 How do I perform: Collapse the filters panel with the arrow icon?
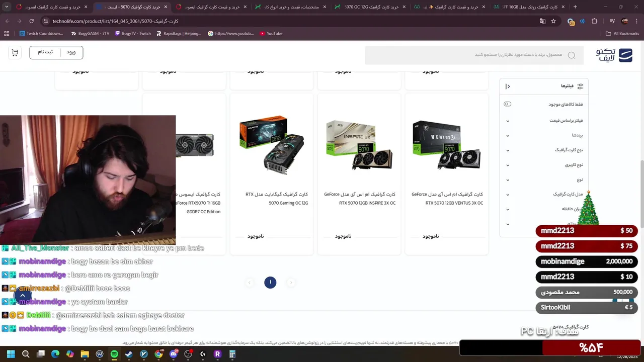pyautogui.click(x=508, y=86)
